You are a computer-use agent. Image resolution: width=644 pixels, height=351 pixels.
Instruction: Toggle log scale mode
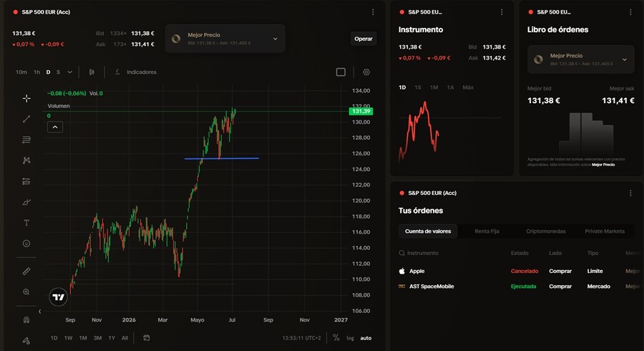click(350, 338)
